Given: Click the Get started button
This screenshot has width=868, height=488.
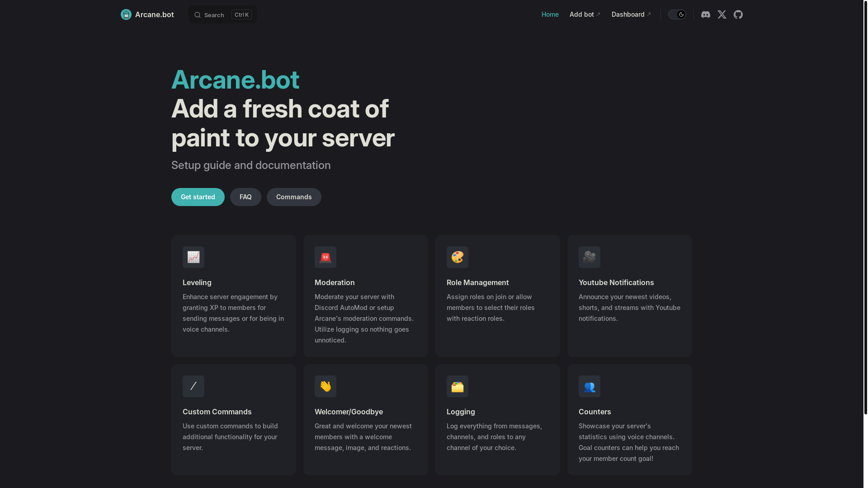Looking at the screenshot, I should (198, 197).
